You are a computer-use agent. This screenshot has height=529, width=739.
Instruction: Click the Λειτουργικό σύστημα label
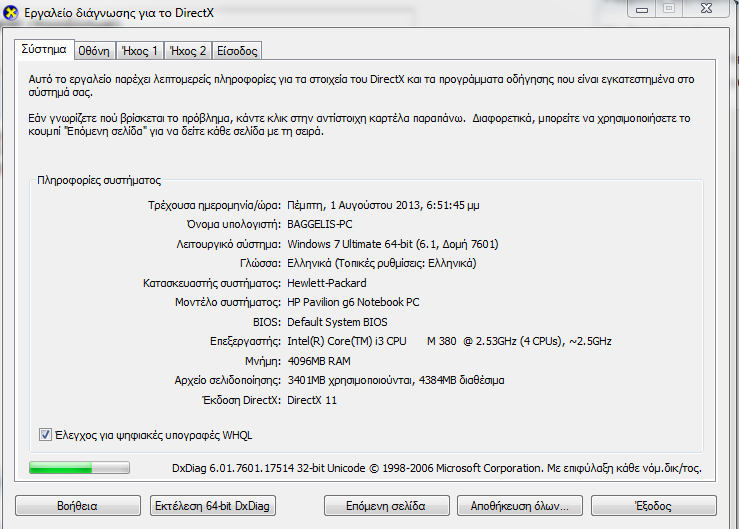tap(229, 244)
